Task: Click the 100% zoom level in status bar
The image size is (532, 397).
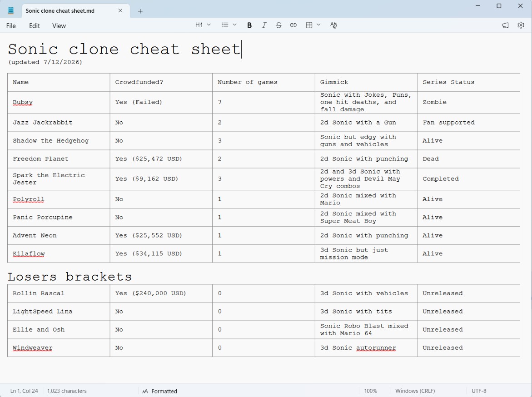Action: pyautogui.click(x=371, y=391)
